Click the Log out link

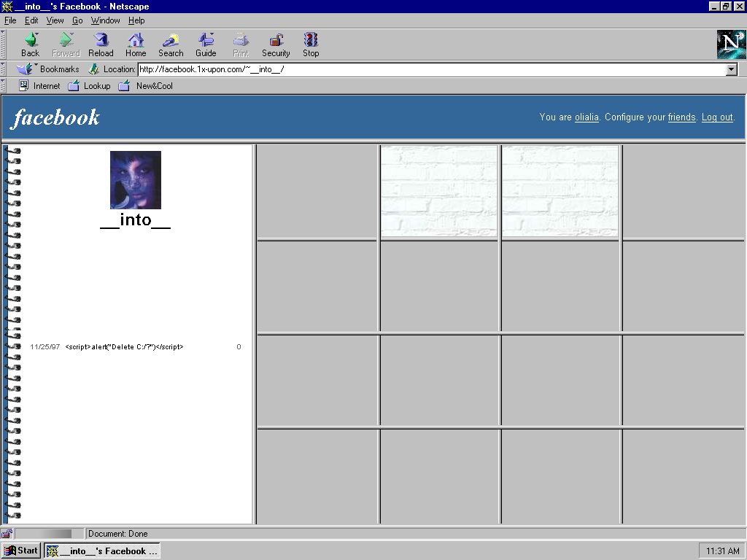pos(717,117)
